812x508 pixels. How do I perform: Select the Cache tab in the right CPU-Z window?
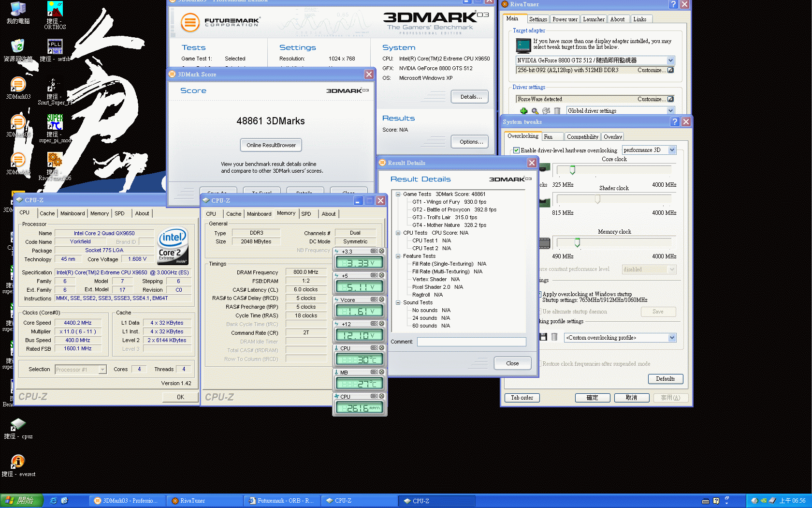[234, 214]
